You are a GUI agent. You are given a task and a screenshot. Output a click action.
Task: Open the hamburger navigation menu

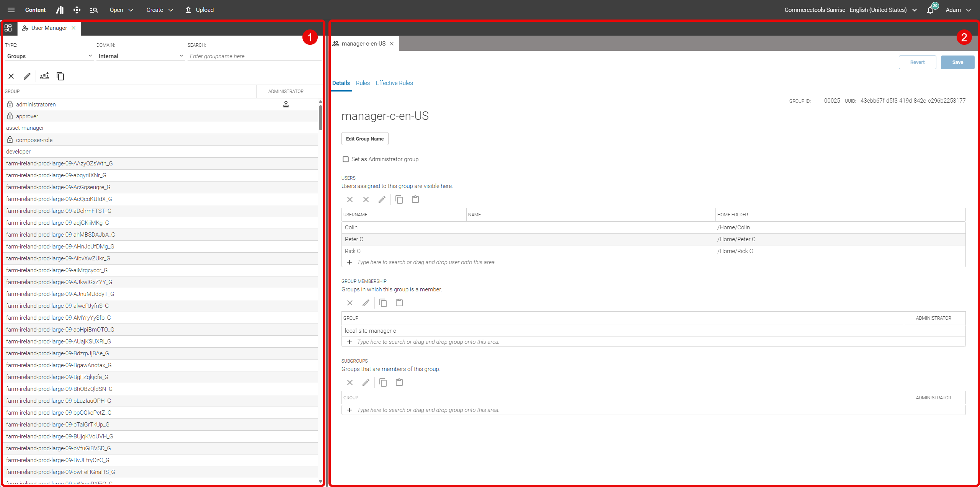pyautogui.click(x=11, y=10)
